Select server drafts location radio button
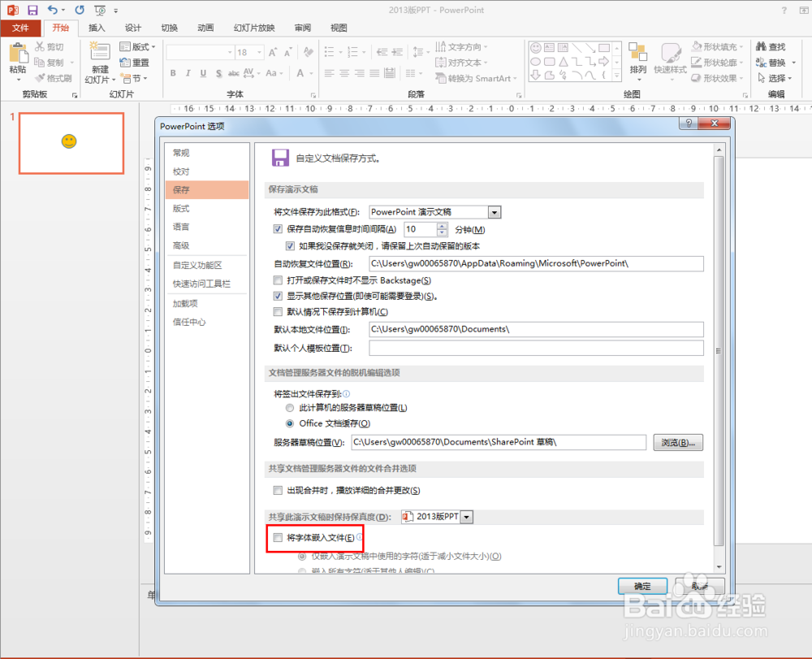 (290, 408)
